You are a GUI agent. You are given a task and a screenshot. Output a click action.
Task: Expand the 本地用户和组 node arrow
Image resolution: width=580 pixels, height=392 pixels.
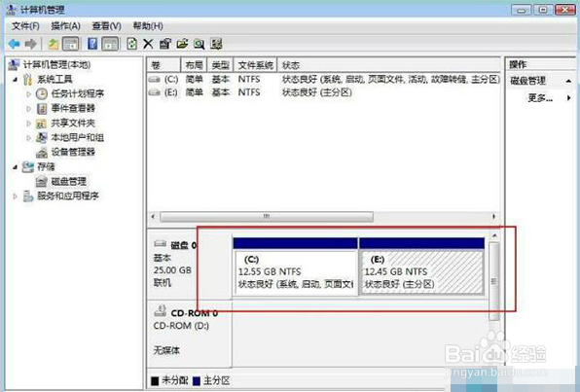[28, 137]
